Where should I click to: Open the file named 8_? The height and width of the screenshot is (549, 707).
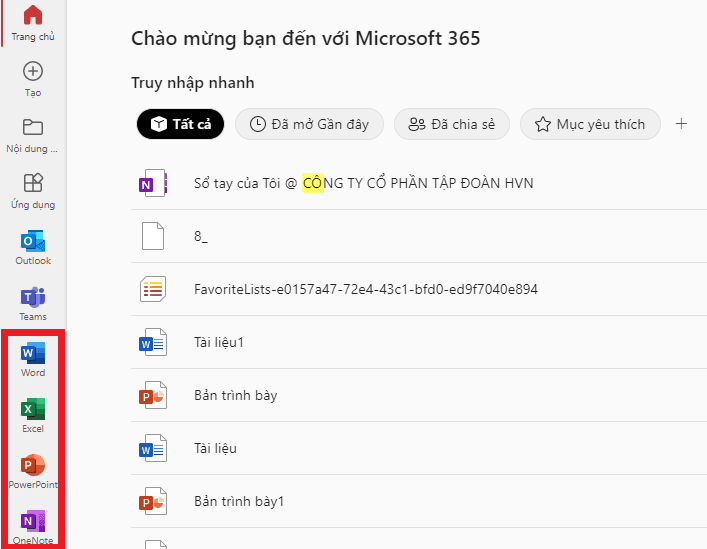(201, 236)
